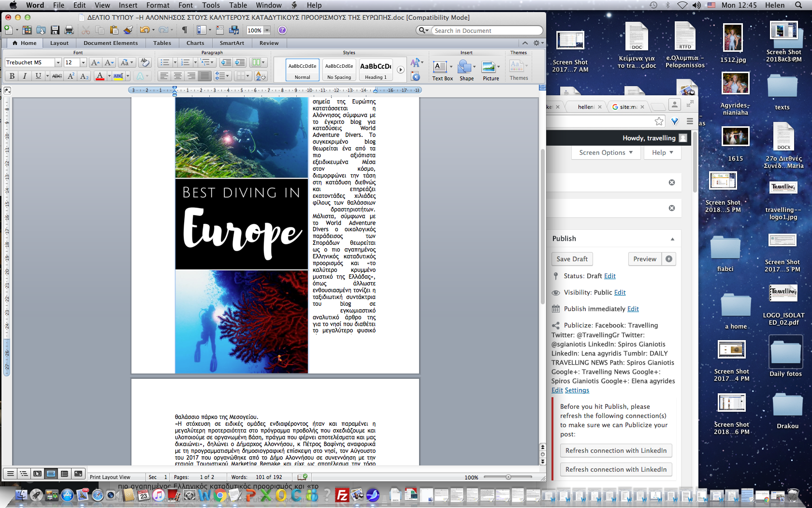Activate the Format Painter brush
This screenshot has width=812, height=508.
tap(128, 30)
